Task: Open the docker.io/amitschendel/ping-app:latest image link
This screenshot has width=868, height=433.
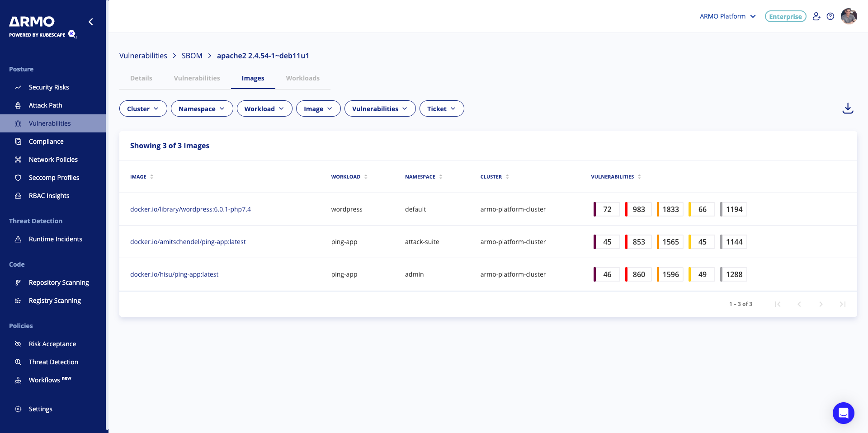Action: [x=188, y=242]
